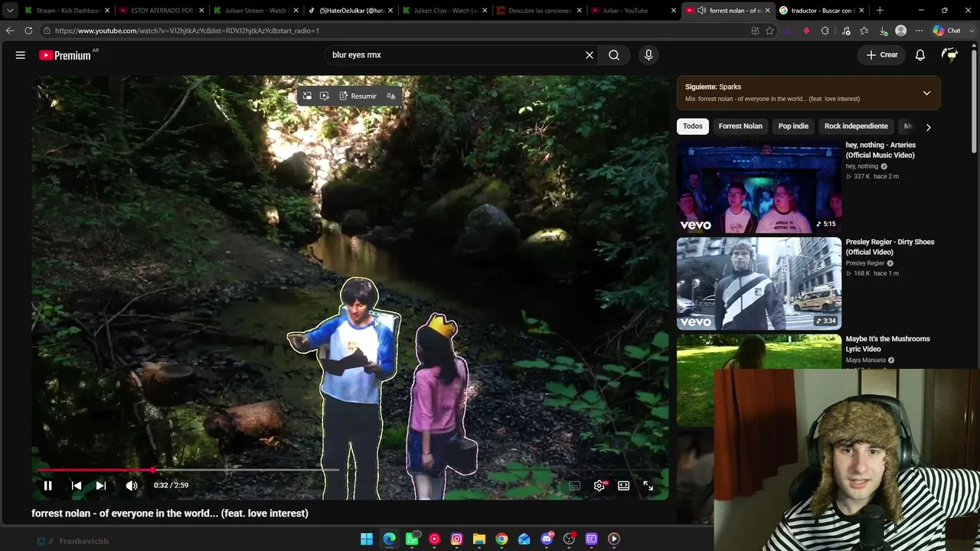Go to the YouTube Premium home logo

pos(65,55)
